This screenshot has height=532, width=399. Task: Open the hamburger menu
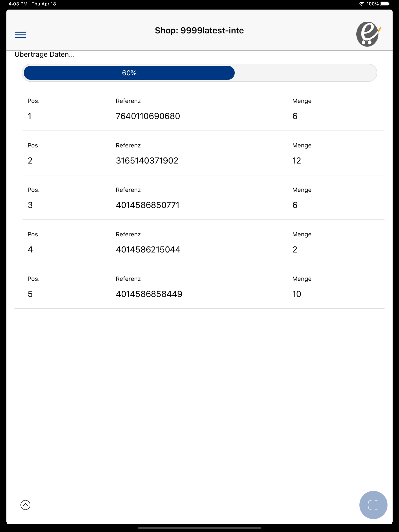[x=20, y=35]
